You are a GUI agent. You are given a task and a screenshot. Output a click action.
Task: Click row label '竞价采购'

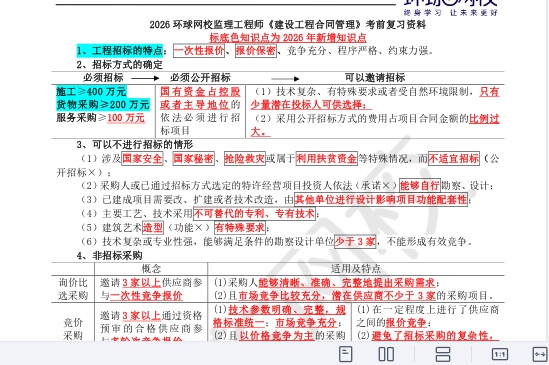(73, 329)
